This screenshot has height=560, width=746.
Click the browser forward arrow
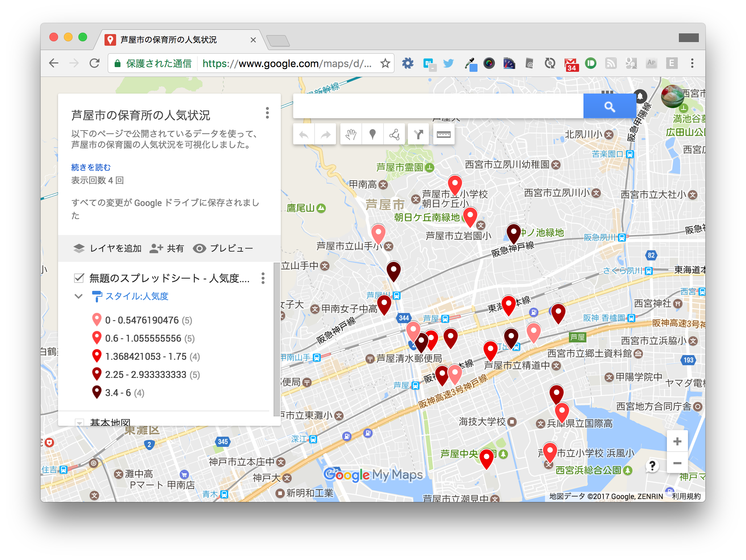(x=74, y=63)
